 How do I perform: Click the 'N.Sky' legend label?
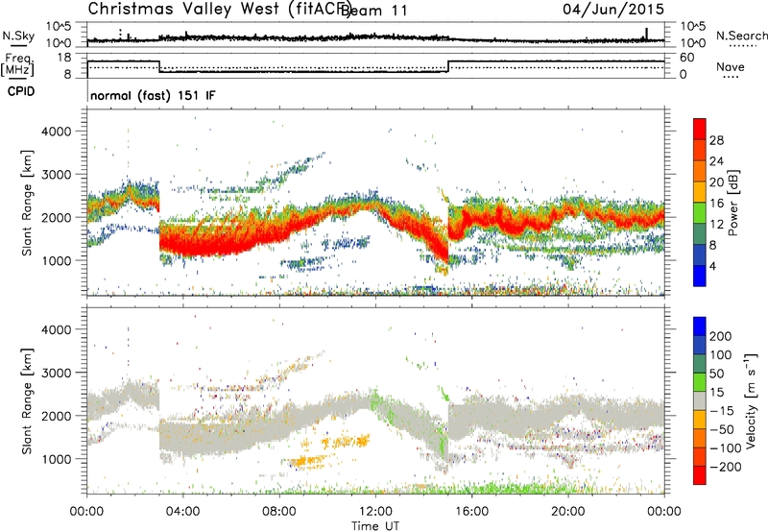(18, 36)
